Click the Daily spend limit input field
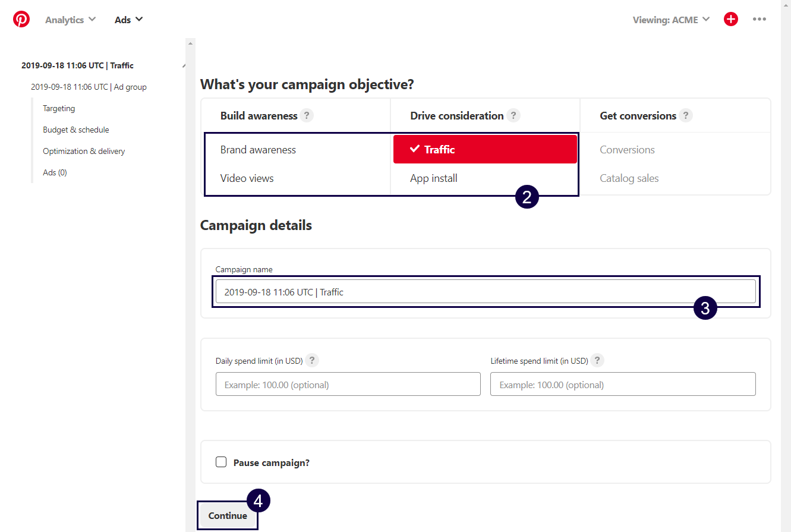Screen dimensions: 791x532 point(348,385)
